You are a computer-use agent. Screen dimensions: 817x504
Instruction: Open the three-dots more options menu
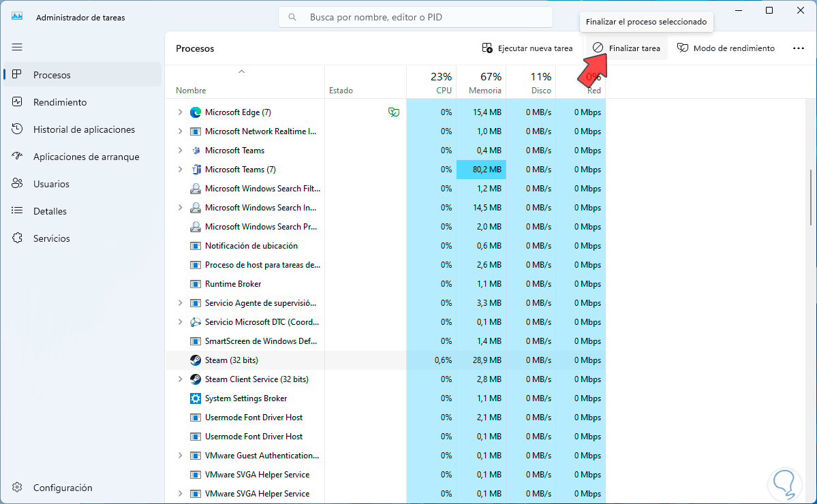[798, 48]
